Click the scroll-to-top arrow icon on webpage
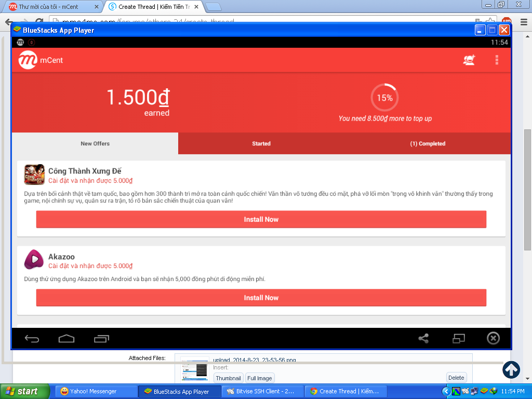Viewport: 532px width, 399px height. click(511, 369)
